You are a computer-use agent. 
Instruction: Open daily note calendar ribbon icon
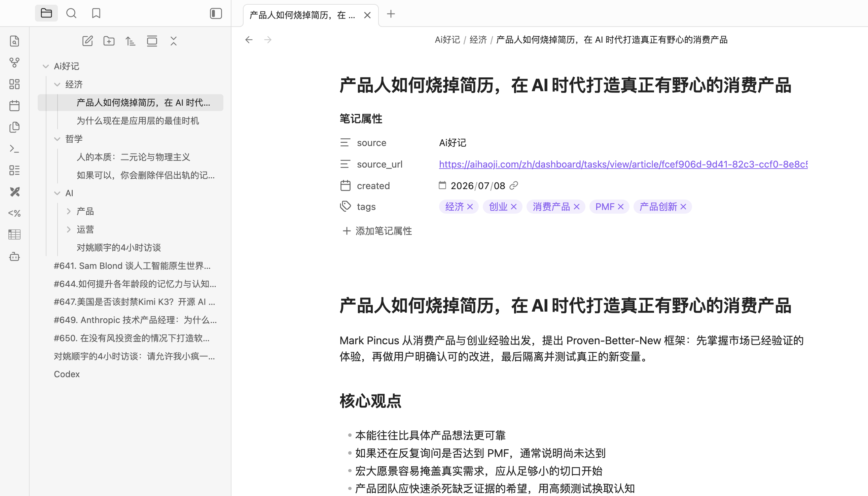[x=14, y=106]
